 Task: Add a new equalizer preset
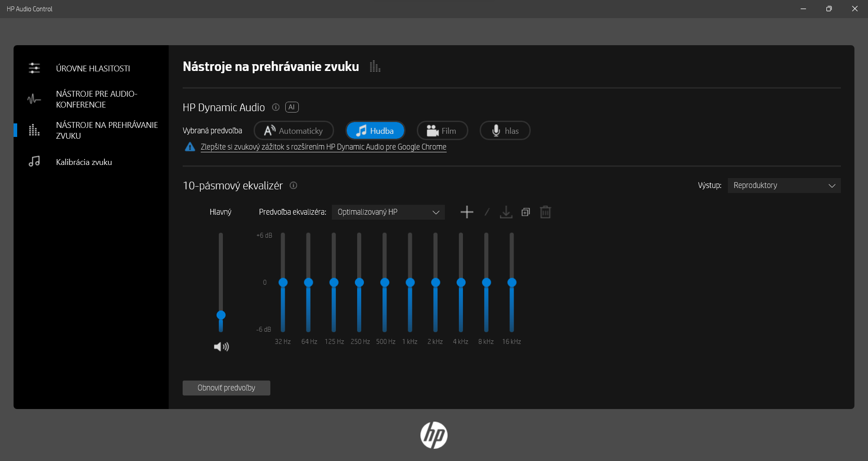tap(467, 212)
